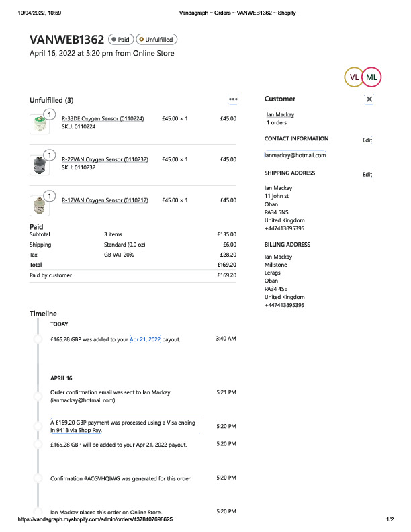Click the ML staff avatar circle
The height and width of the screenshot is (532, 411).
pyautogui.click(x=371, y=77)
